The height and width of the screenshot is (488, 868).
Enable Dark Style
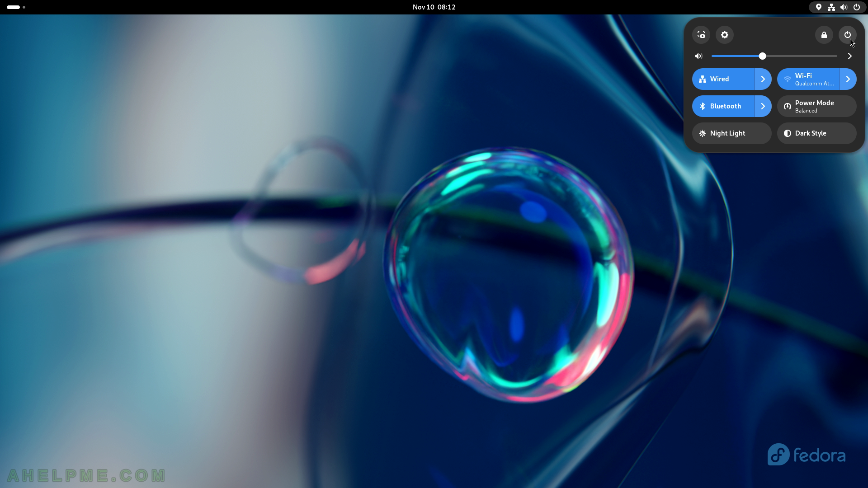tap(817, 133)
